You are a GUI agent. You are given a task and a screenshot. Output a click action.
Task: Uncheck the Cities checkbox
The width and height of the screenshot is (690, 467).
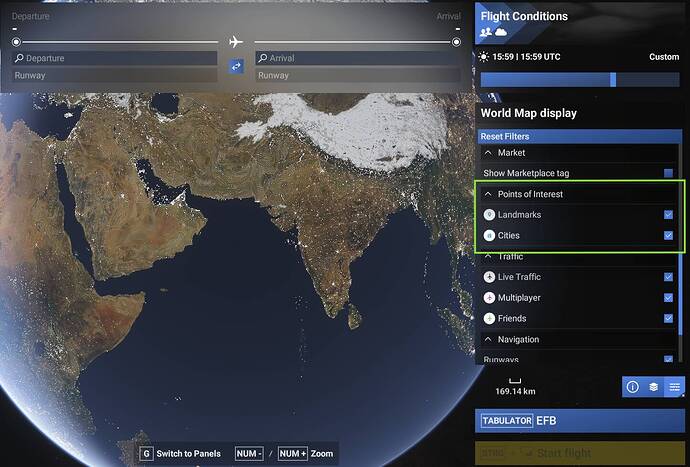[x=668, y=235]
